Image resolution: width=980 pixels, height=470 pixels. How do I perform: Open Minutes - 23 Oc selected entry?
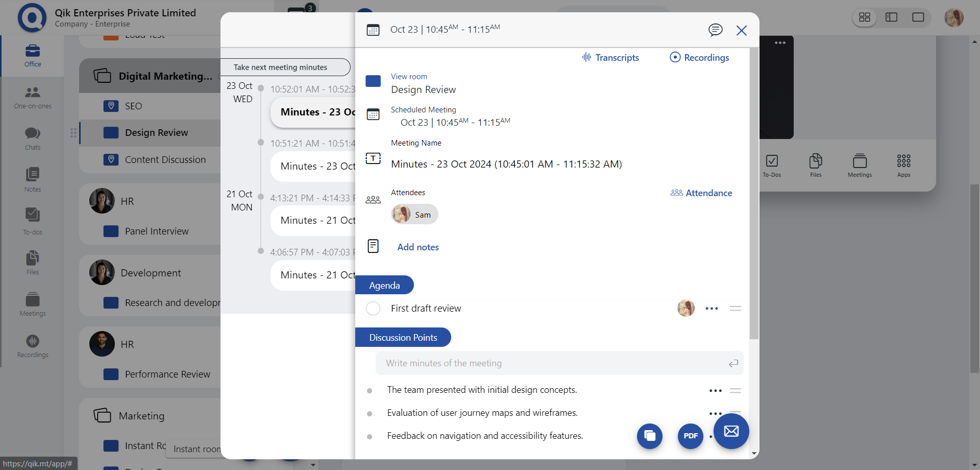pyautogui.click(x=313, y=112)
